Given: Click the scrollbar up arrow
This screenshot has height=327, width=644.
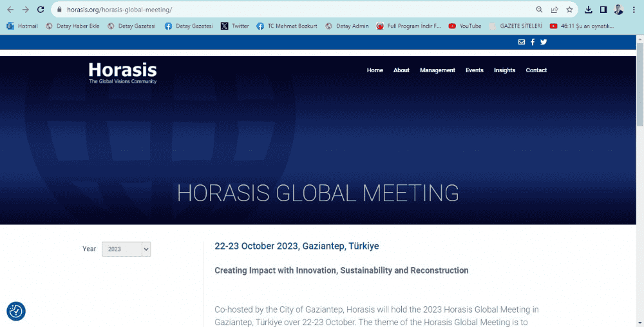Looking at the screenshot, I should [x=640, y=39].
